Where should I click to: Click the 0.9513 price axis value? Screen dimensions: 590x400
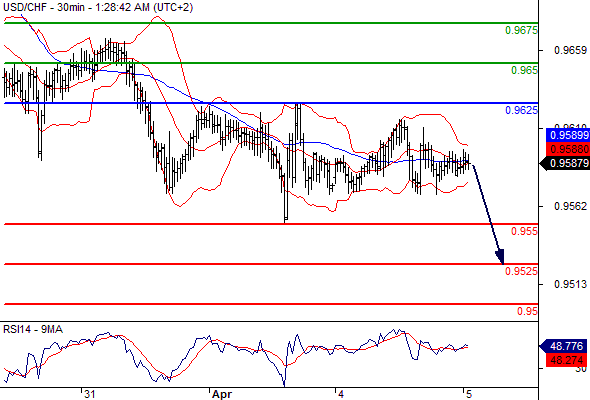tap(570, 284)
